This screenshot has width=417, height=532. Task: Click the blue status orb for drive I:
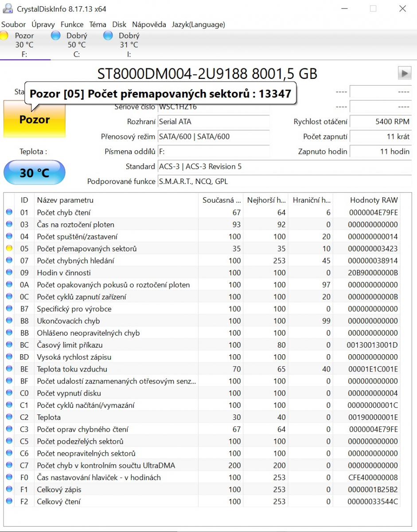click(108, 36)
